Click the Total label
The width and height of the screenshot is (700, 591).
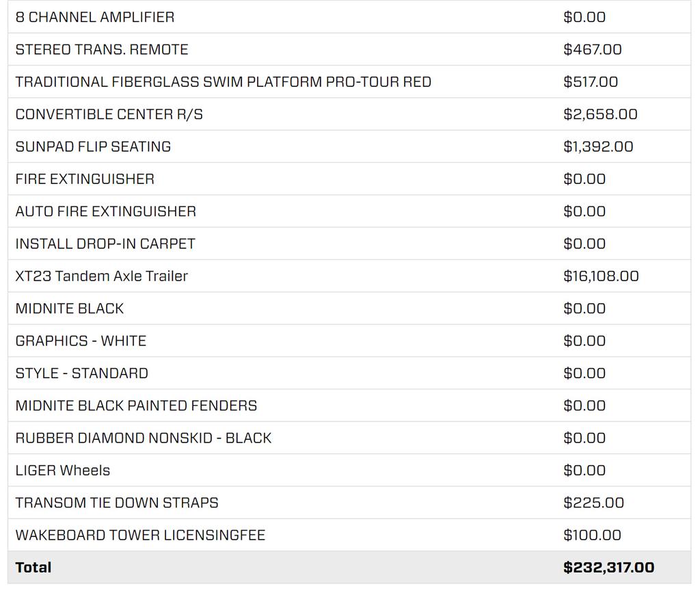point(33,567)
